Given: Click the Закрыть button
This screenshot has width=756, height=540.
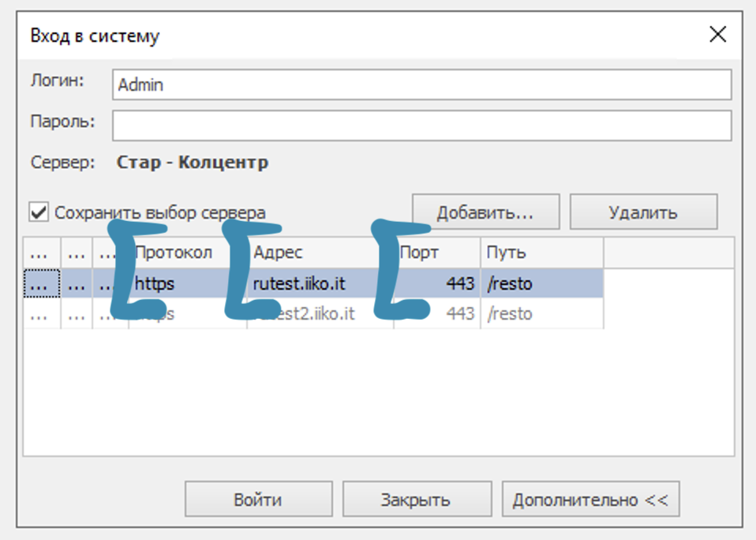Looking at the screenshot, I should click(x=415, y=500).
